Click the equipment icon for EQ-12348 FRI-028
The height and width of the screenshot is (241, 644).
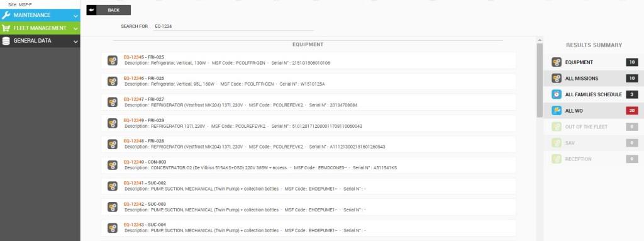point(113,144)
